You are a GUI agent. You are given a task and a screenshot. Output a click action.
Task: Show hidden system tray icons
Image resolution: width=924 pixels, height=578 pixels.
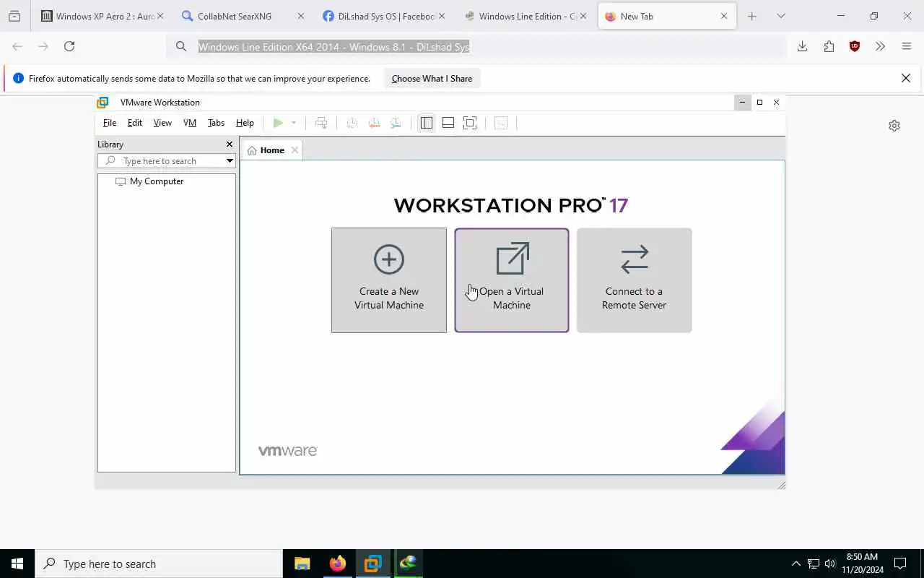click(x=796, y=564)
